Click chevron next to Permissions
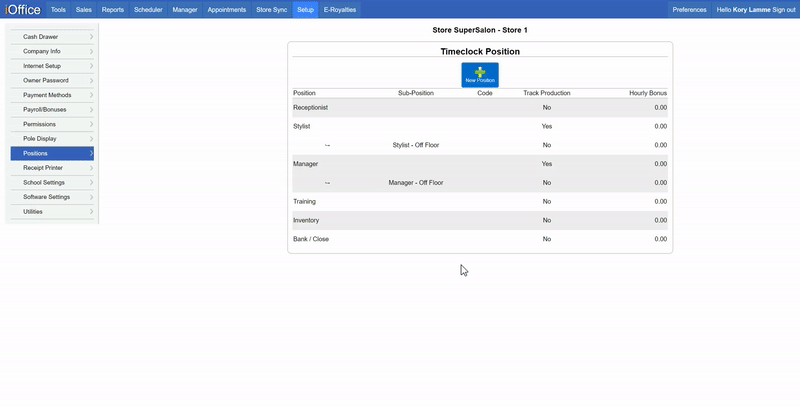Image resolution: width=800 pixels, height=406 pixels. [91, 124]
